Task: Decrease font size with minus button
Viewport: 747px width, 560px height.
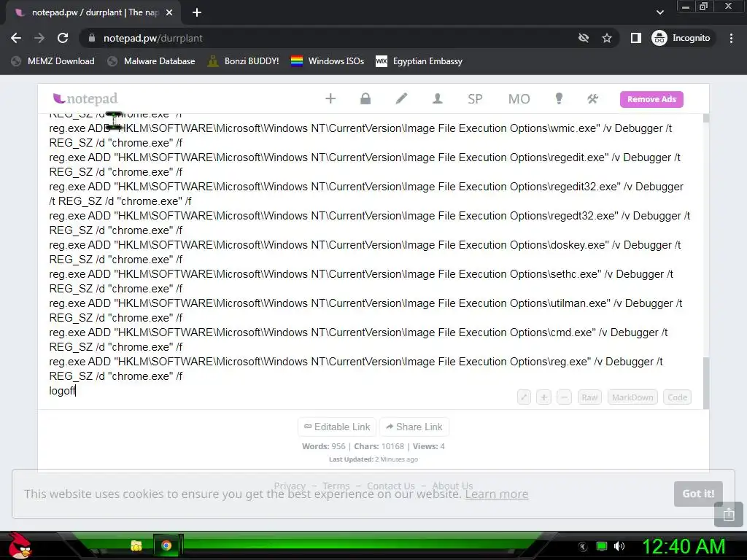Action: click(564, 397)
